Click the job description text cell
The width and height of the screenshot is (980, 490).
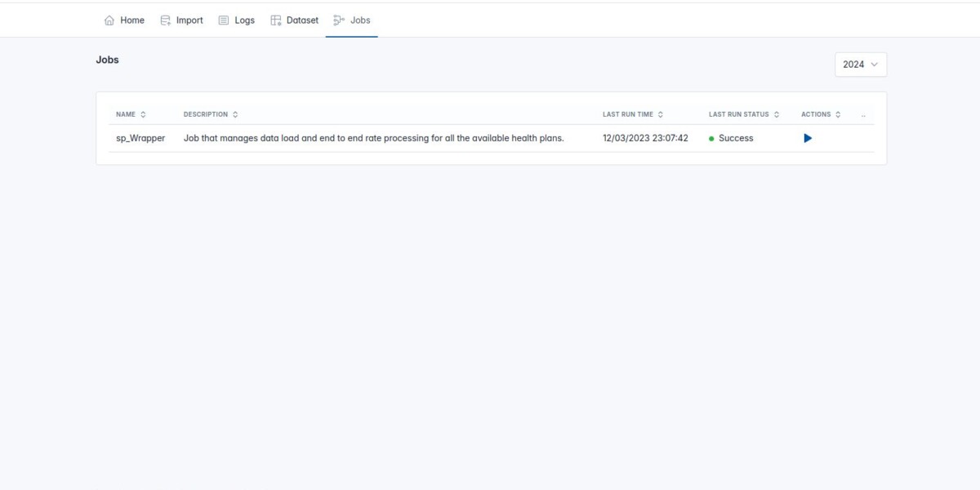click(373, 138)
